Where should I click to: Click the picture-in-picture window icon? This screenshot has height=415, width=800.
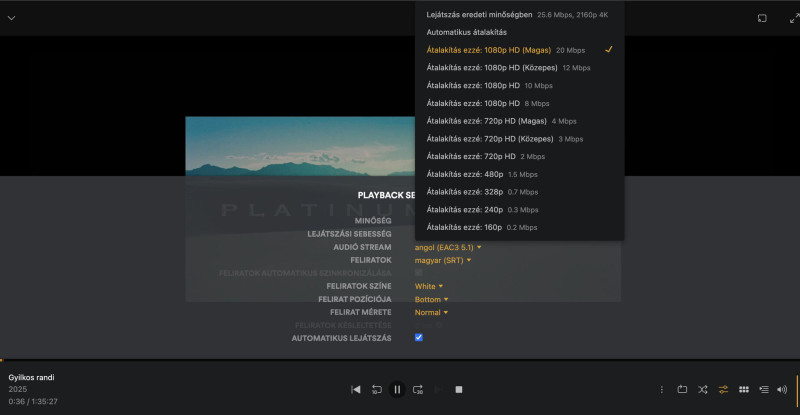762,18
